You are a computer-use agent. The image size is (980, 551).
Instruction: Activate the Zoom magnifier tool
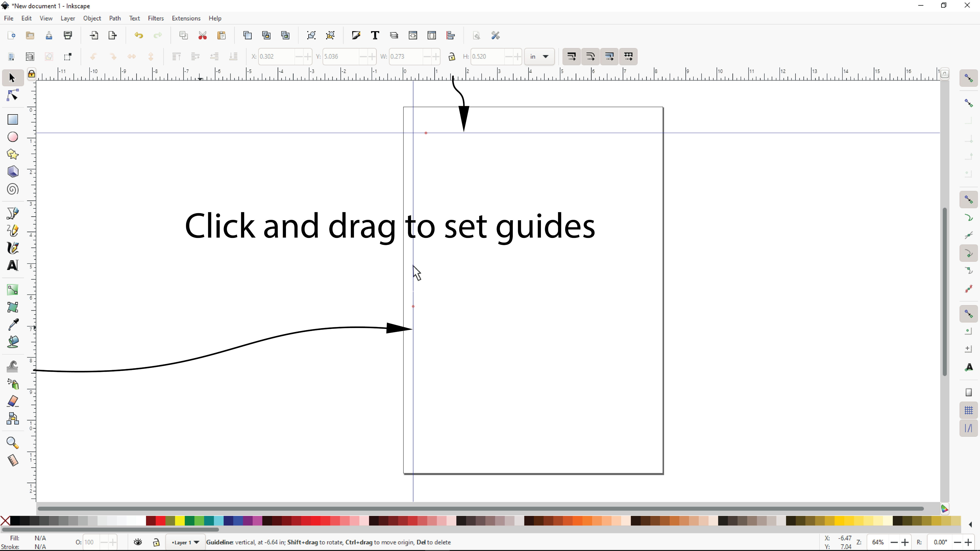click(x=13, y=443)
